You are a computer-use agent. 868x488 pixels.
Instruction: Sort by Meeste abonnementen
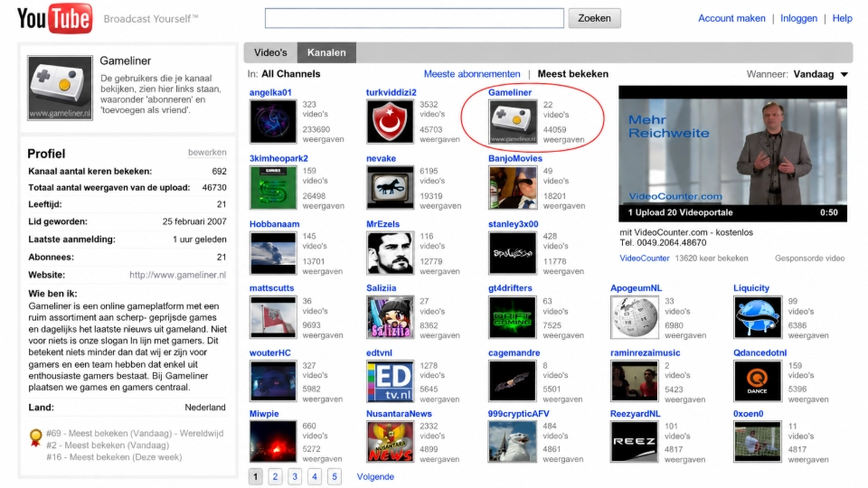coord(472,73)
